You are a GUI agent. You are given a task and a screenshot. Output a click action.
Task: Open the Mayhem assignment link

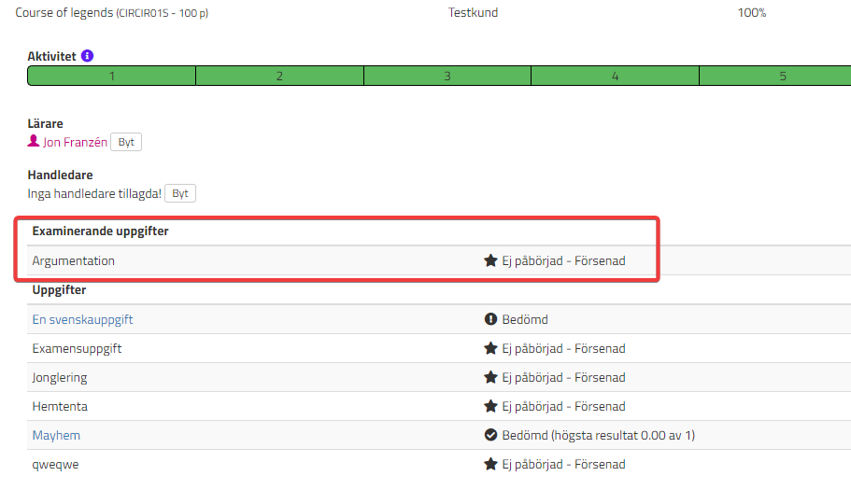[56, 435]
